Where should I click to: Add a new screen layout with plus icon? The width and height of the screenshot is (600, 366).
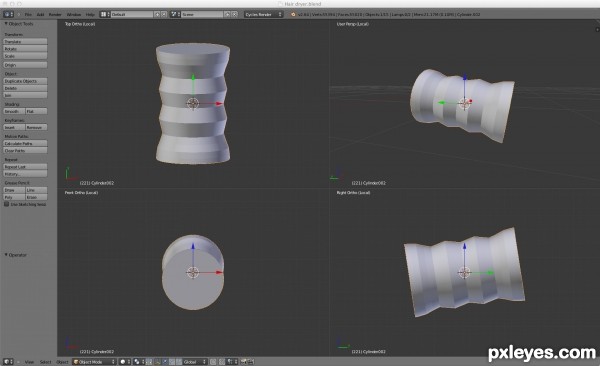click(x=157, y=14)
